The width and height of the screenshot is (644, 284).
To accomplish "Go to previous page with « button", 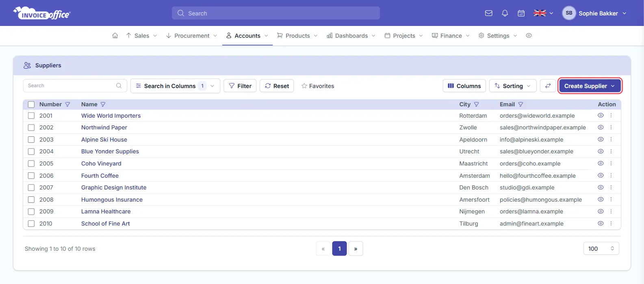I will (x=323, y=249).
